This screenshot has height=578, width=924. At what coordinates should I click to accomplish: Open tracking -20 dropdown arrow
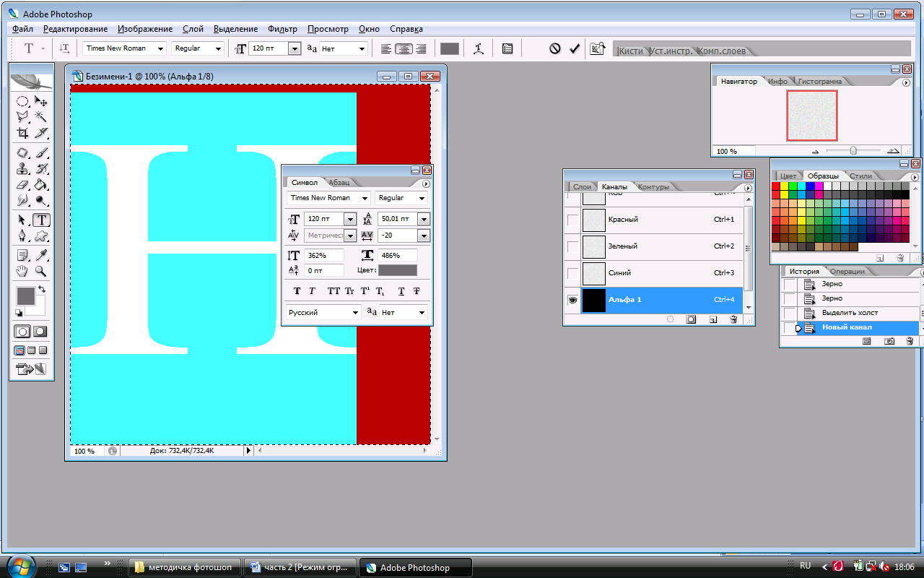pyautogui.click(x=423, y=236)
